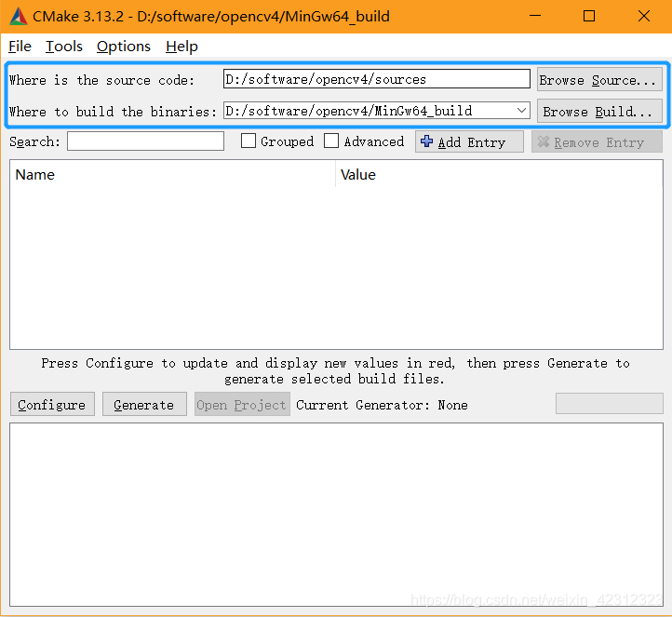Click the Generate button

144,404
